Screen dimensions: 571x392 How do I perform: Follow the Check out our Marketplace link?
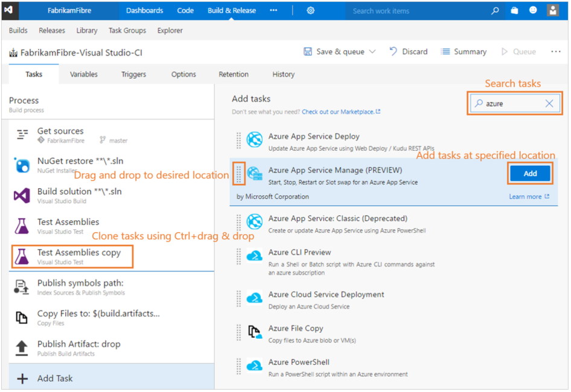point(341,112)
